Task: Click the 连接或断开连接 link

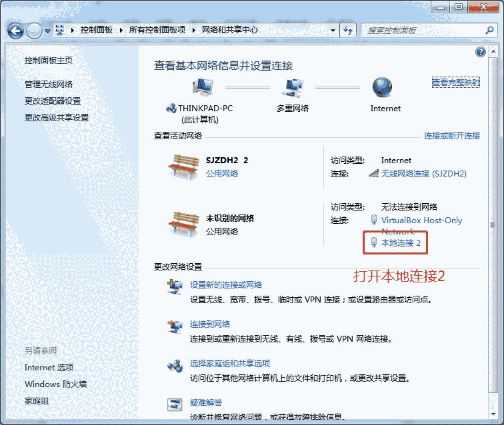Action: point(451,135)
